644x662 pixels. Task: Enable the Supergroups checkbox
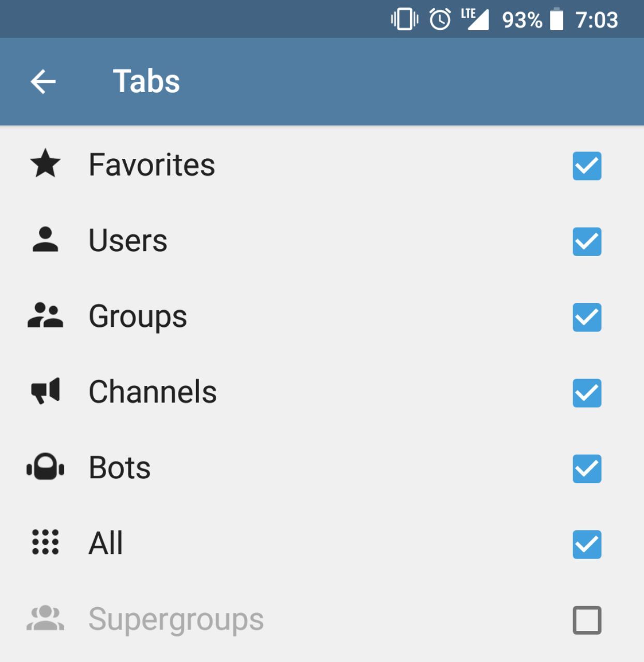(587, 620)
